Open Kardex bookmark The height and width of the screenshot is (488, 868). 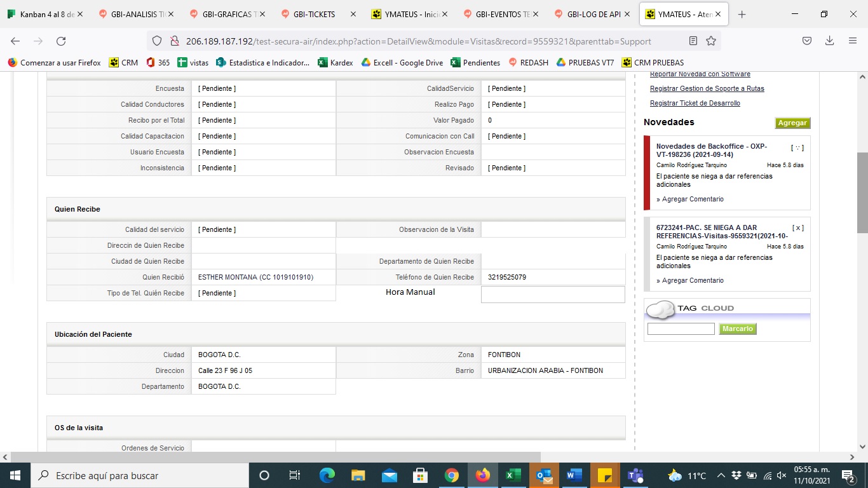tap(336, 63)
